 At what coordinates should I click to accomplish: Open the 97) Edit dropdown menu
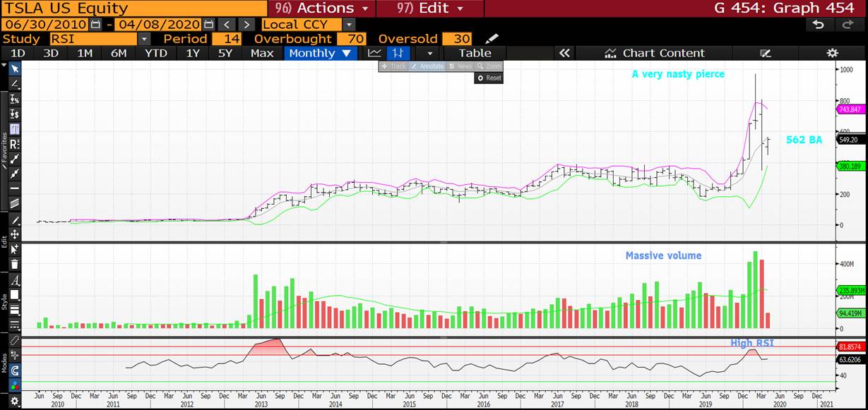pyautogui.click(x=430, y=8)
